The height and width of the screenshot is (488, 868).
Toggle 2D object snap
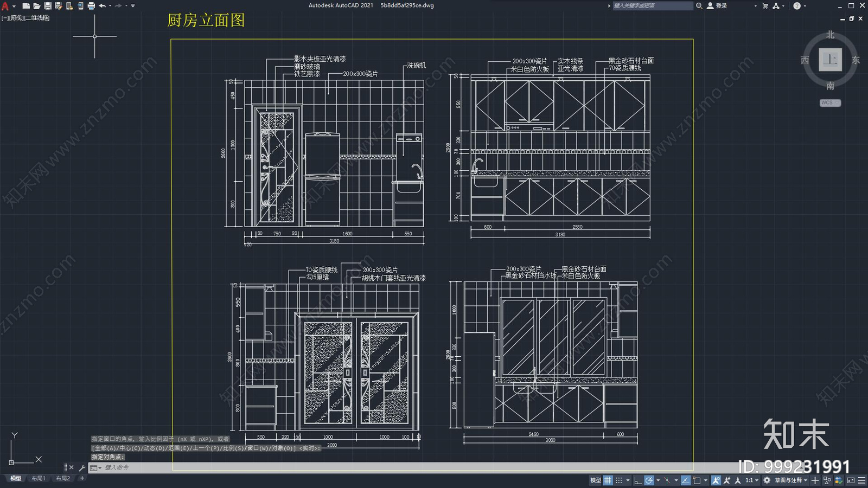(x=697, y=480)
